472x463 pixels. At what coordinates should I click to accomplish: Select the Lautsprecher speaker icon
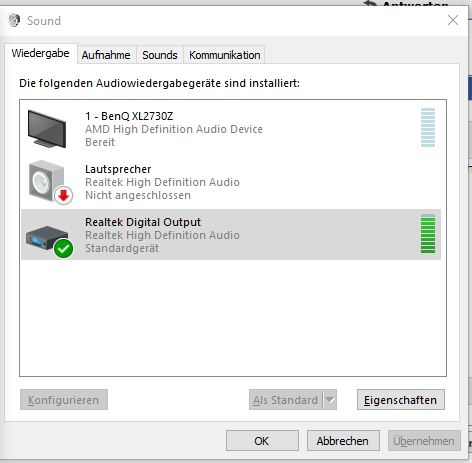point(47,181)
